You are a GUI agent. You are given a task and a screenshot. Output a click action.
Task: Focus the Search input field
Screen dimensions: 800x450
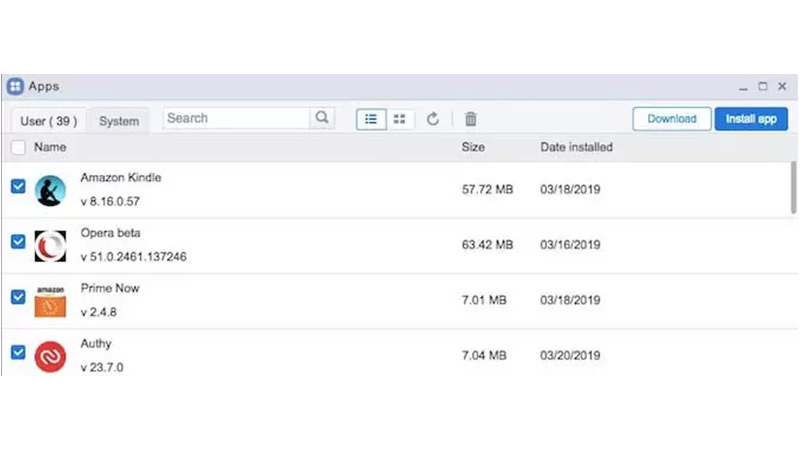(x=237, y=118)
